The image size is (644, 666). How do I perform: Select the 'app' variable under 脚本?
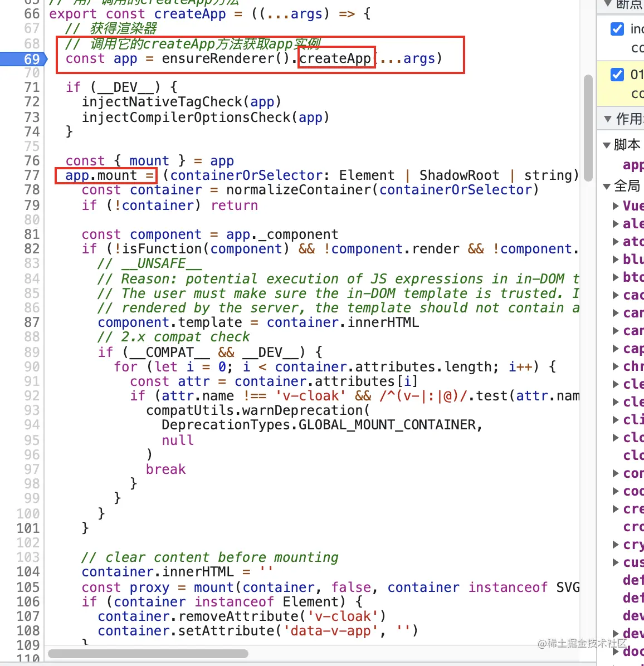pyautogui.click(x=633, y=165)
